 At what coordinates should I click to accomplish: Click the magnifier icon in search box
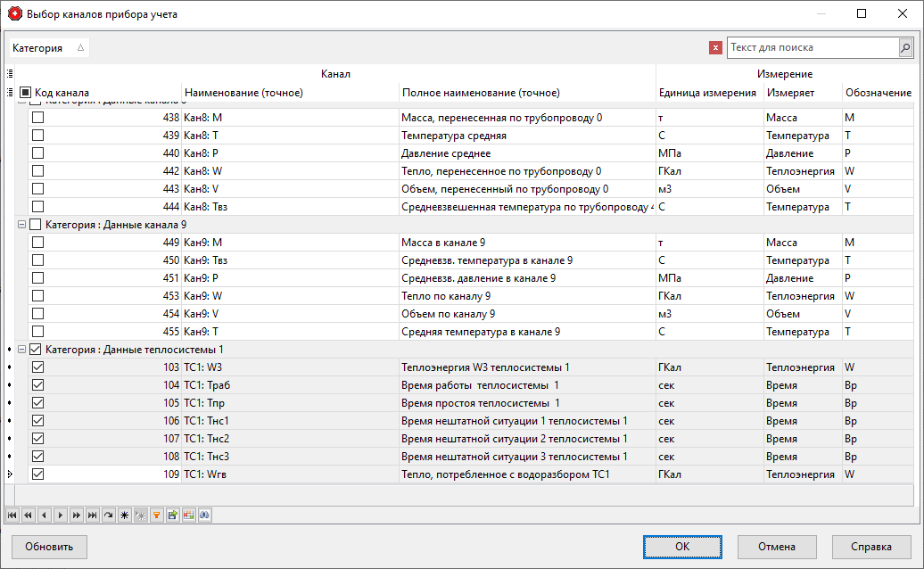point(905,47)
